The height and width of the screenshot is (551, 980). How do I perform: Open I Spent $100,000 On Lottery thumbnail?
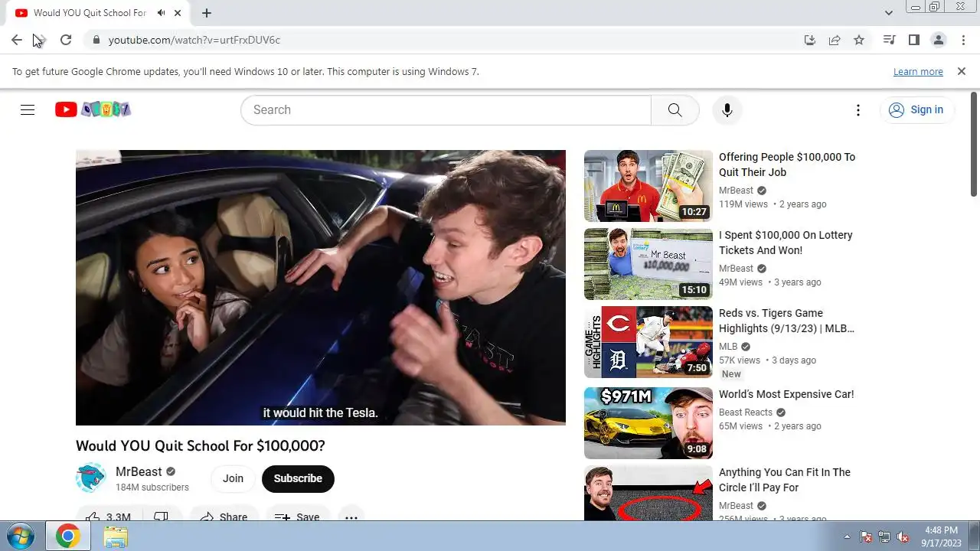pos(648,264)
